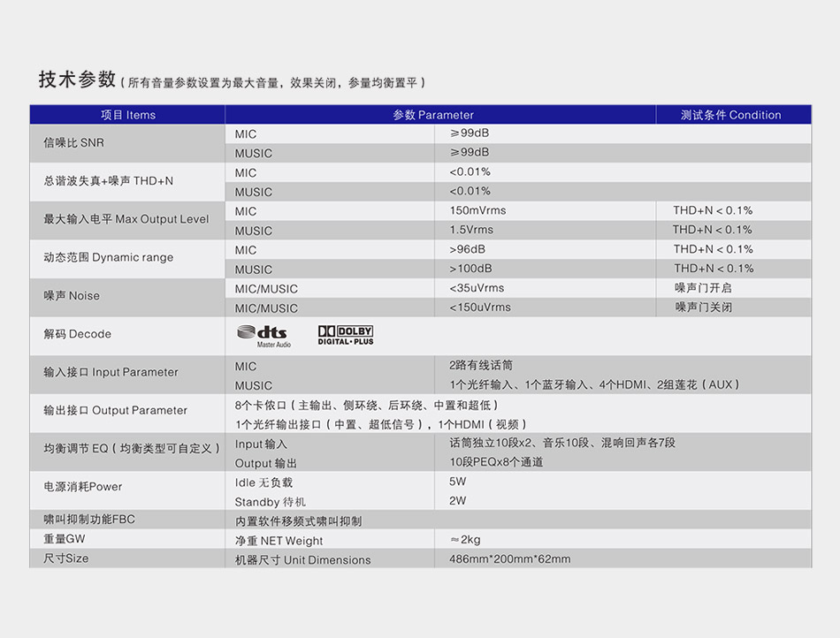840x638 pixels.
Task: Open the 项目 Items column header
Action: tap(126, 114)
